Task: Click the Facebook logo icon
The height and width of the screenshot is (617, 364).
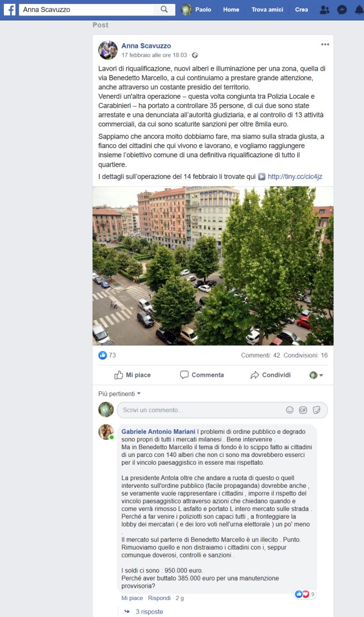Action: [x=9, y=9]
